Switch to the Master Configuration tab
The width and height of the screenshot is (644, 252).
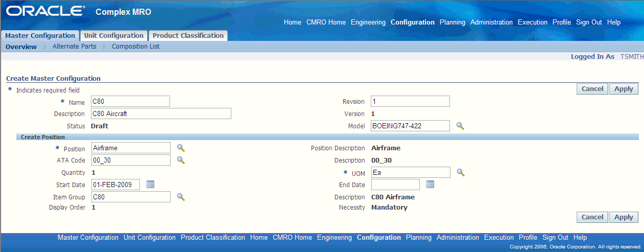point(40,36)
